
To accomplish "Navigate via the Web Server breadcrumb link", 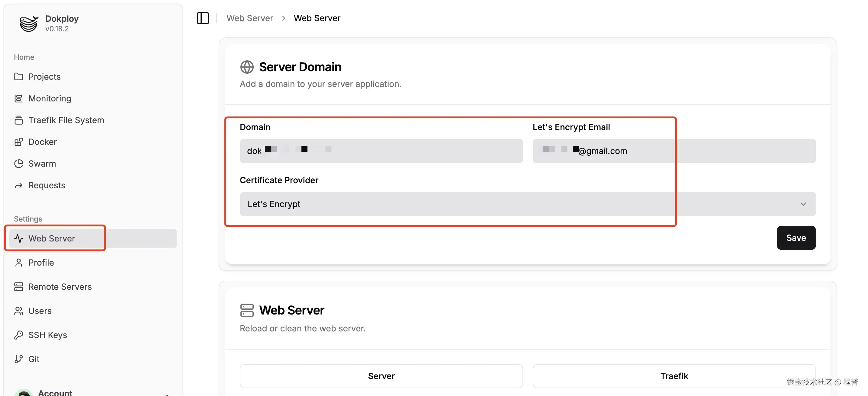I will pos(250,18).
